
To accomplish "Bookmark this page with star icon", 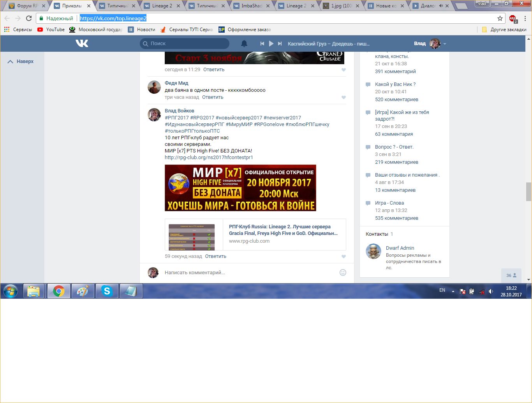I will click(500, 18).
